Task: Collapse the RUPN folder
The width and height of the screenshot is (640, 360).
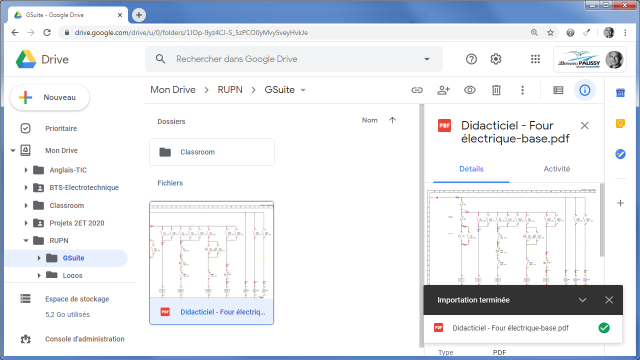Action: click(x=26, y=240)
